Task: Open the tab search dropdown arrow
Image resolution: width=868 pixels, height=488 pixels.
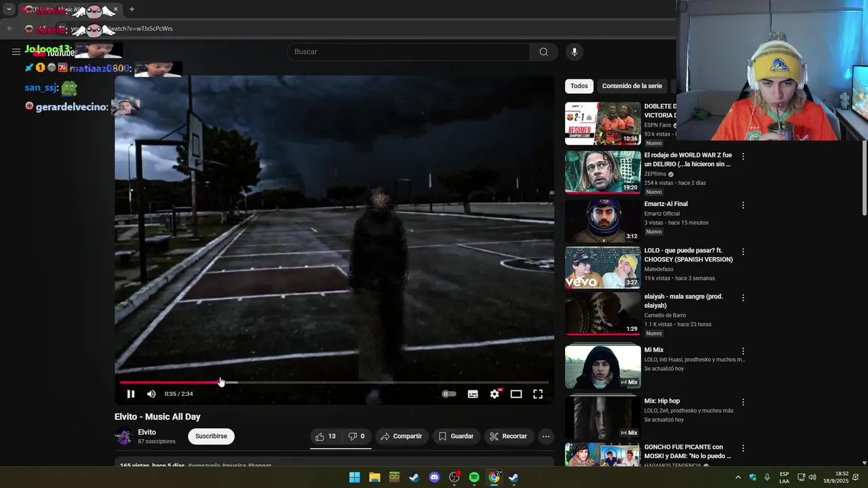Action: 9,9
